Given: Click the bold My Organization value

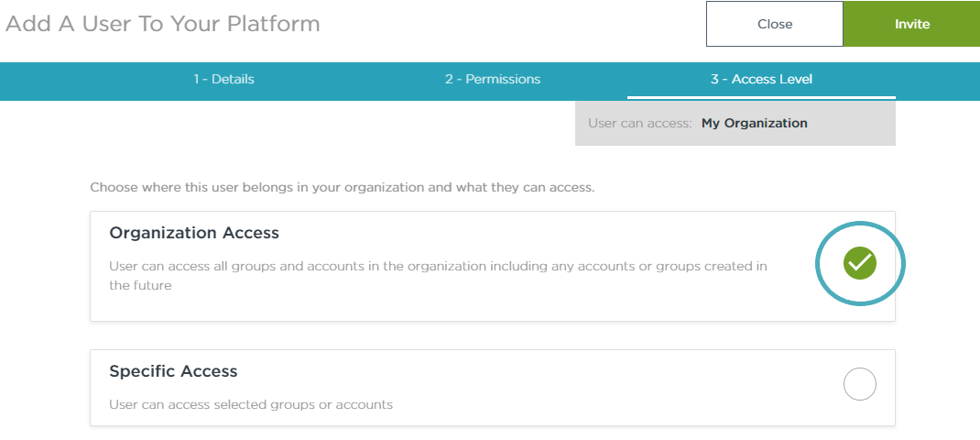Looking at the screenshot, I should (x=754, y=123).
